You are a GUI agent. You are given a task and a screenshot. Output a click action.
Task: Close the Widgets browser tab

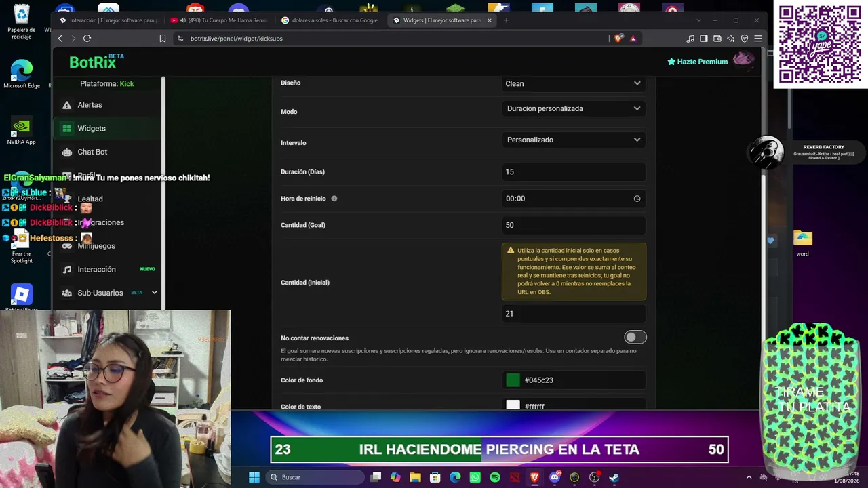click(490, 20)
